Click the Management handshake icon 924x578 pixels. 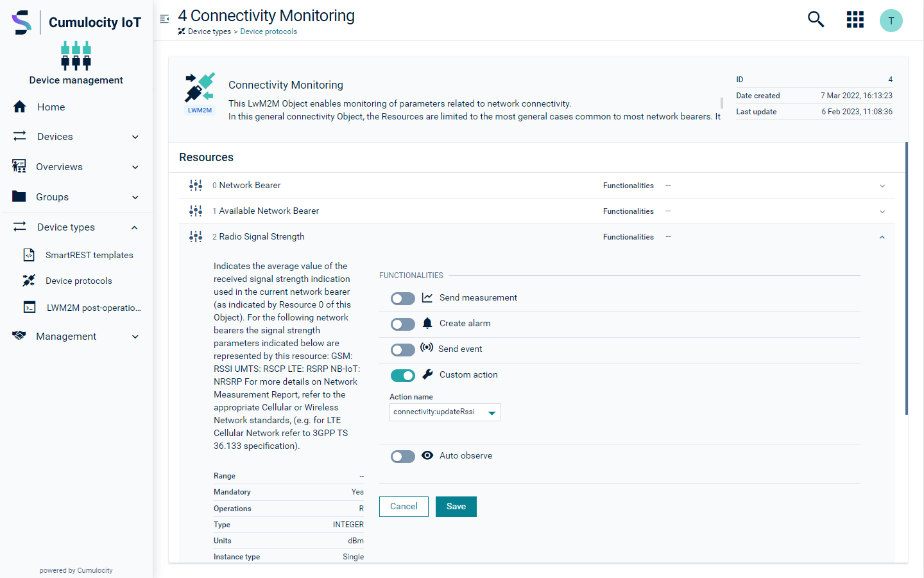coord(19,335)
